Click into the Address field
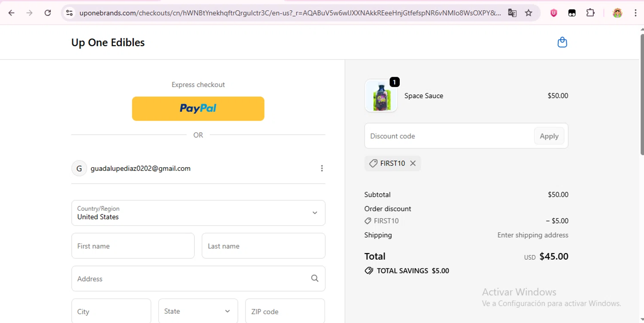Viewport: 644px width, 323px height. (x=198, y=278)
